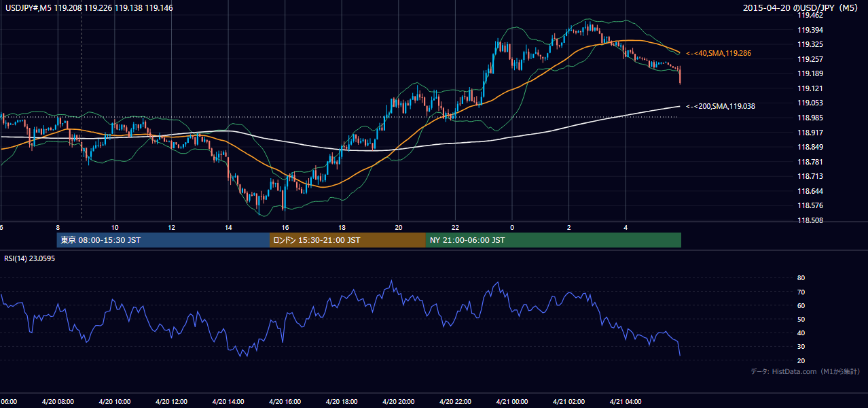Click the RSI scale level 80
Image resolution: width=868 pixels, height=408 pixels.
pyautogui.click(x=801, y=278)
